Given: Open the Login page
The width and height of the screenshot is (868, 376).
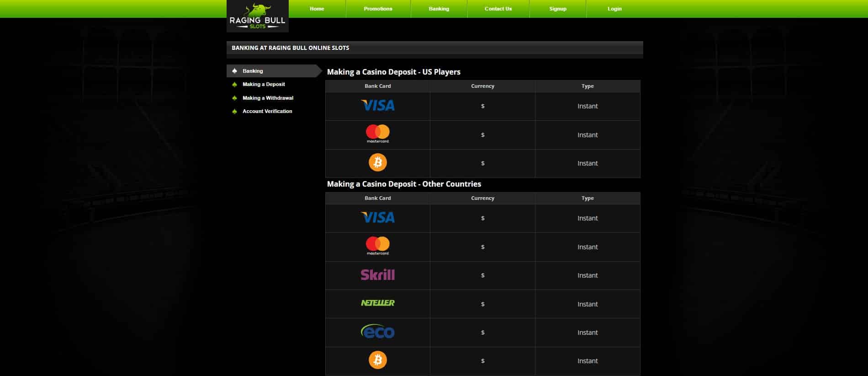Looking at the screenshot, I should (x=614, y=9).
